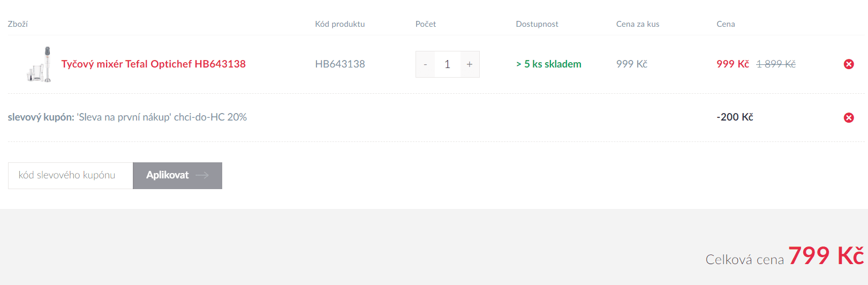Click the Cena column header
Image resolution: width=868 pixels, height=285 pixels.
726,24
